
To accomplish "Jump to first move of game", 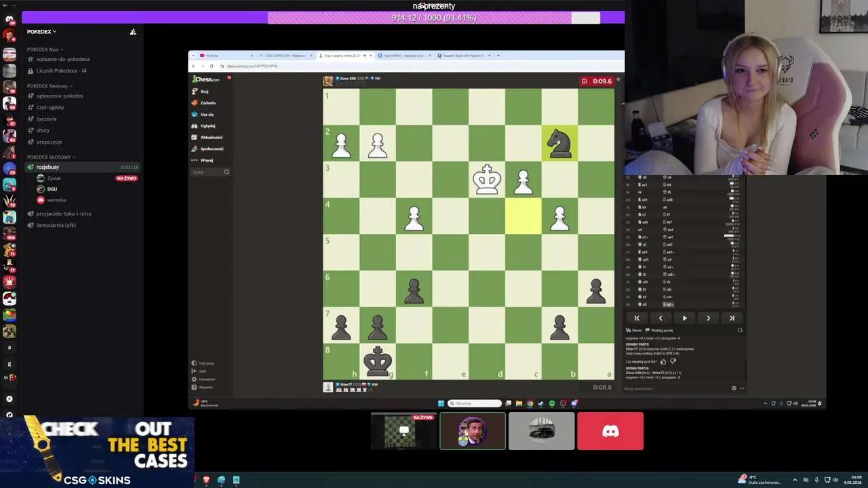I will (637, 318).
